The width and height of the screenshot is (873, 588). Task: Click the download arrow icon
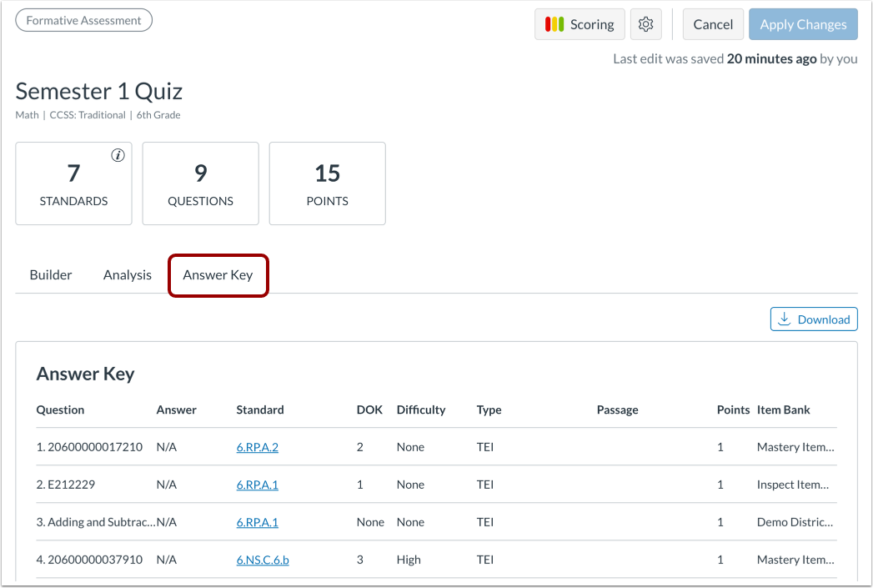785,319
